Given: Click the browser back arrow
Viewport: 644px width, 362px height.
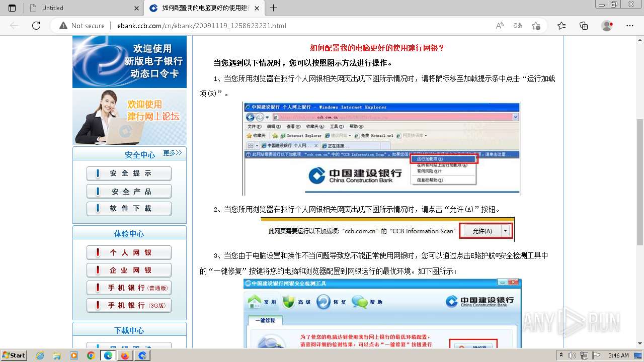Looking at the screenshot, I should tap(14, 26).
